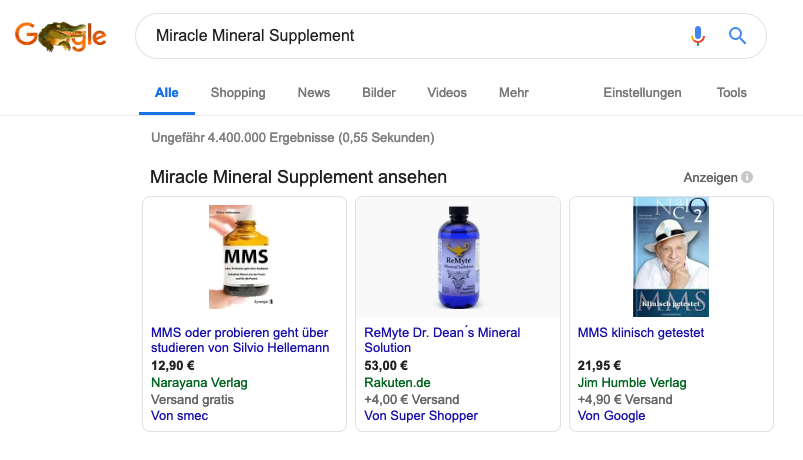
Task: Click the Von smec link
Action: click(179, 415)
